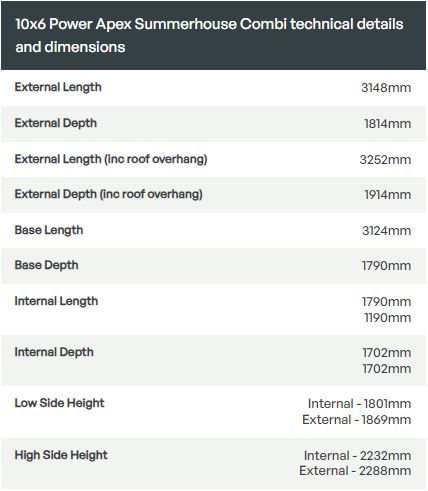The height and width of the screenshot is (491, 428).
Task: Select the Internal Depth label
Action: point(54,352)
